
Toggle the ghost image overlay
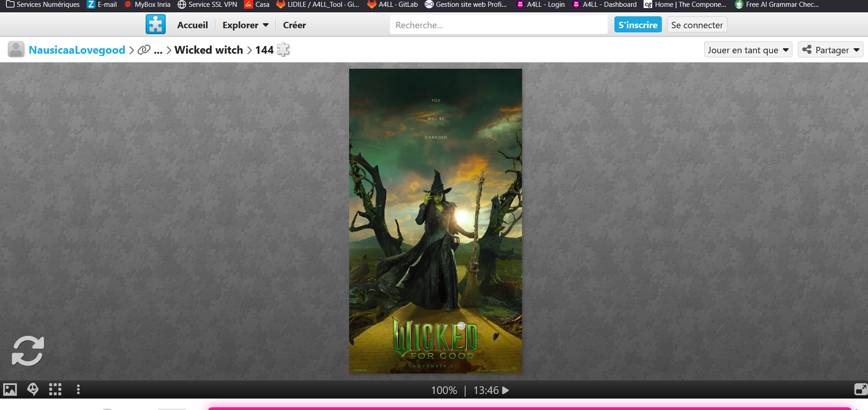pyautogui.click(x=33, y=390)
